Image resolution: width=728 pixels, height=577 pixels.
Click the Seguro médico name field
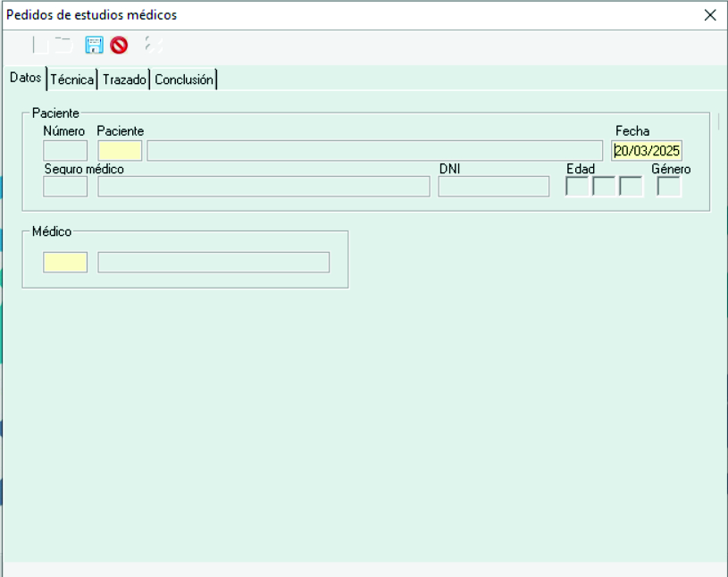click(264, 186)
